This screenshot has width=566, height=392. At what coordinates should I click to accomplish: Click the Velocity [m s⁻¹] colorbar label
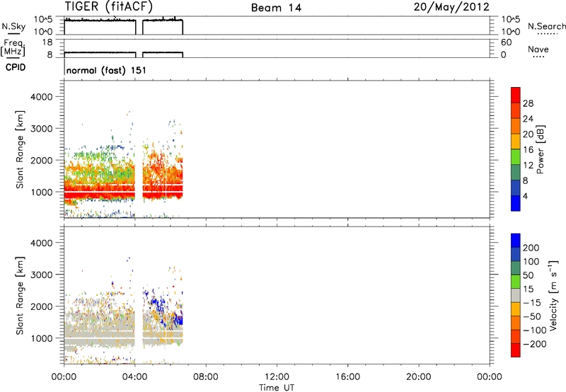[x=553, y=295]
